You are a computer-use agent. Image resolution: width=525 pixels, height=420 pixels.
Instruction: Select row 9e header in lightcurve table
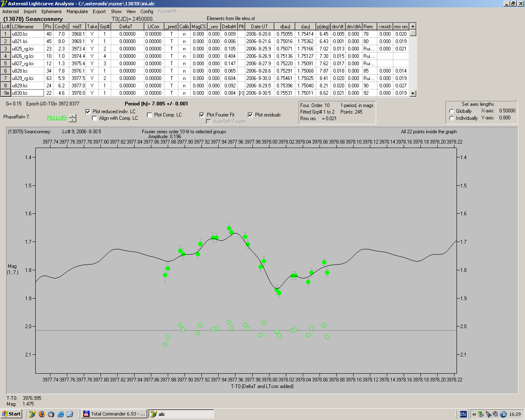tap(6, 93)
